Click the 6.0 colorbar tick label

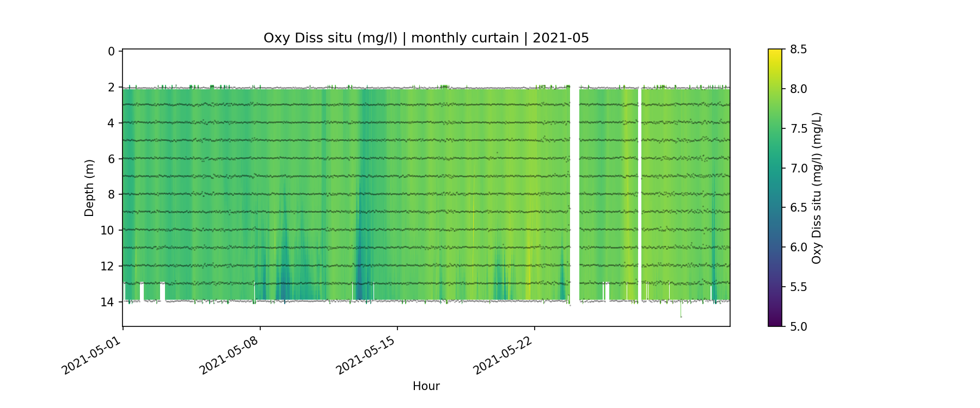pyautogui.click(x=798, y=248)
